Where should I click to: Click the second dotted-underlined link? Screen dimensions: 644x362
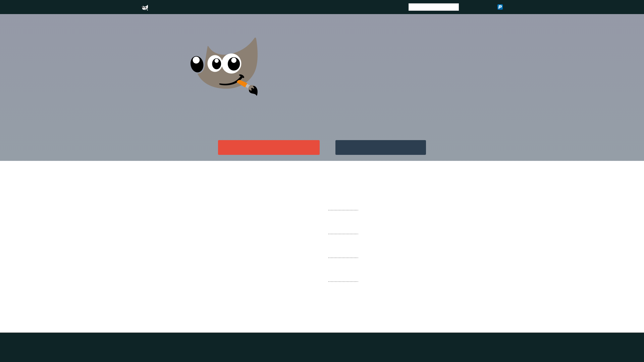click(343, 232)
